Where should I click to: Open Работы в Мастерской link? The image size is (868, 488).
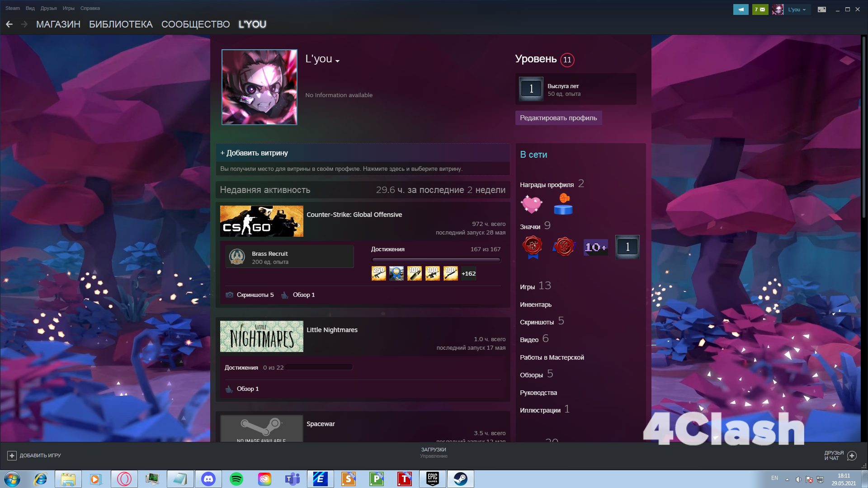pyautogui.click(x=552, y=357)
